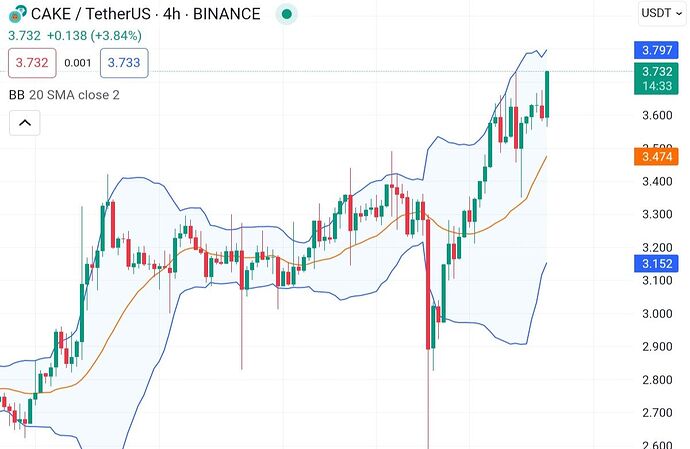Click the 0.001 spread value
690x449 pixels.
pos(77,63)
